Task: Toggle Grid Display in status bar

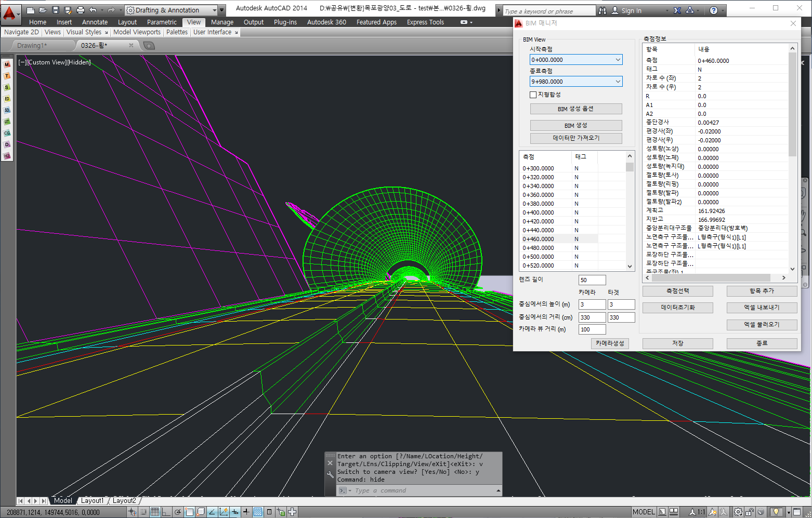Action: [x=155, y=512]
